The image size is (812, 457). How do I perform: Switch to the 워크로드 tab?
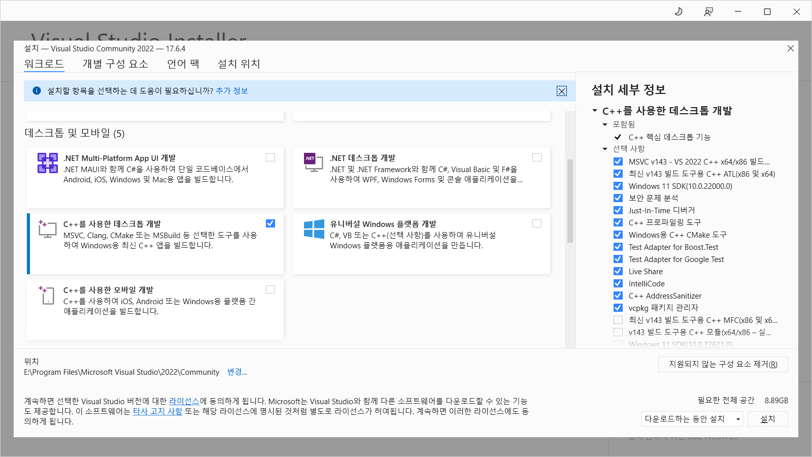(44, 64)
